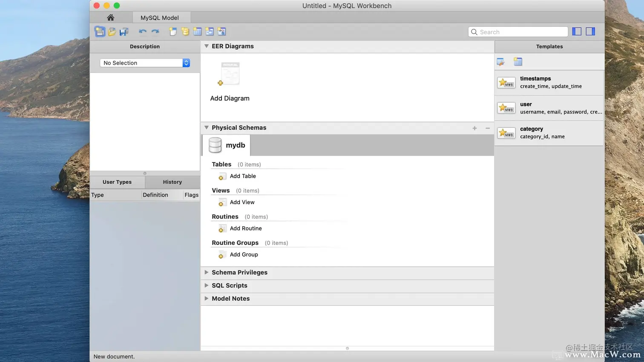Focus the Search input field
The height and width of the screenshot is (362, 644).
[518, 32]
